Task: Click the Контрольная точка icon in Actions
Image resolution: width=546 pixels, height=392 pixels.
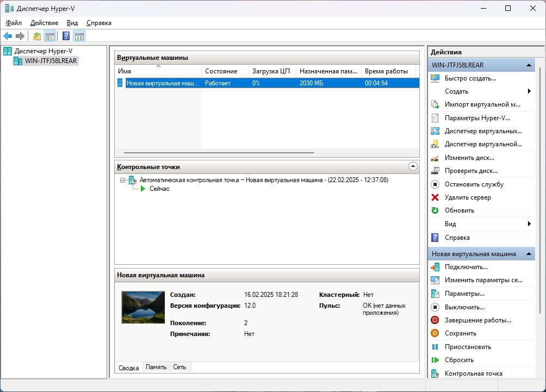Action: tap(435, 374)
